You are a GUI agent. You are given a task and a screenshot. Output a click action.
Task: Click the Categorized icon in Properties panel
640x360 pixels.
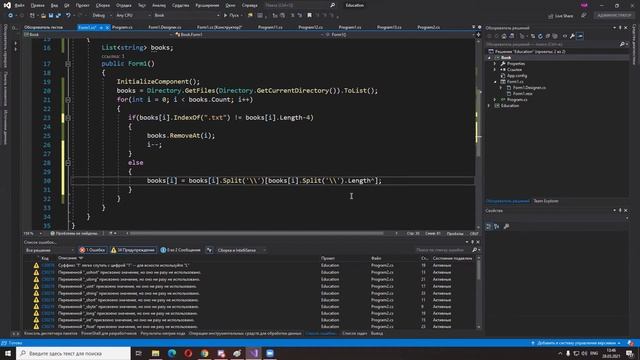[x=489, y=227]
